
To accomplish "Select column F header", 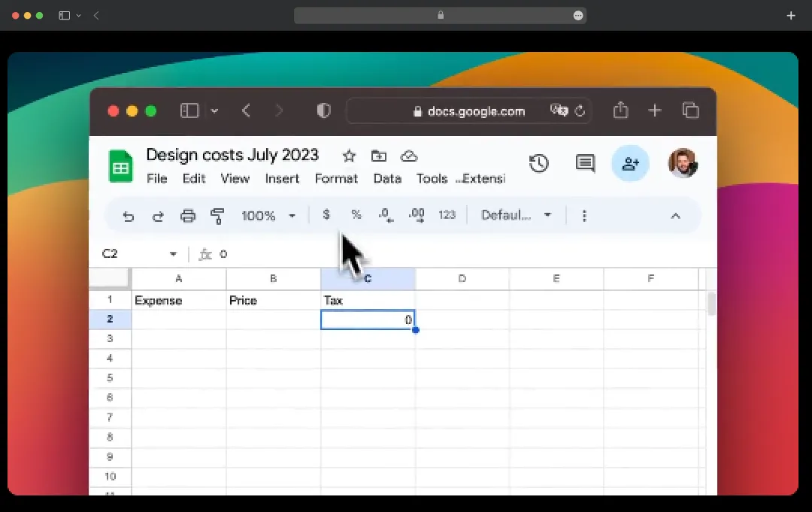I will pos(651,278).
